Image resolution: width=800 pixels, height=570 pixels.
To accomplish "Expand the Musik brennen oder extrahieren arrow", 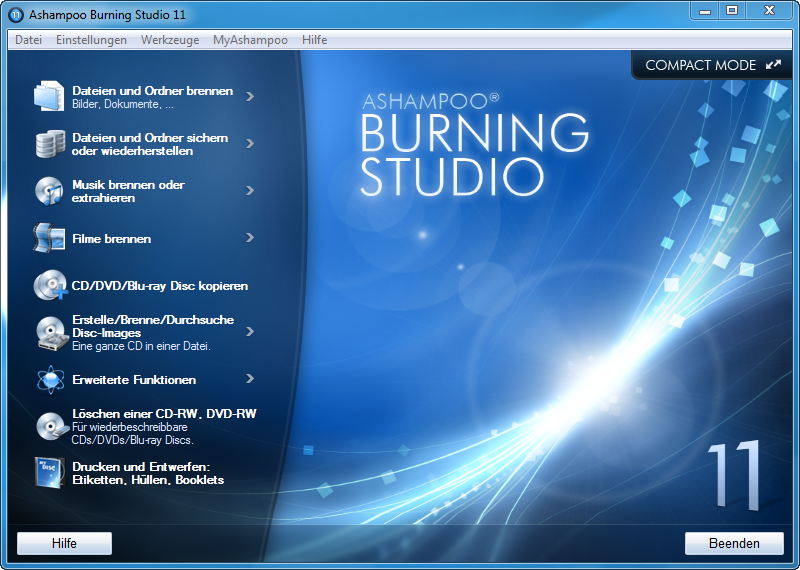I will pos(250,190).
